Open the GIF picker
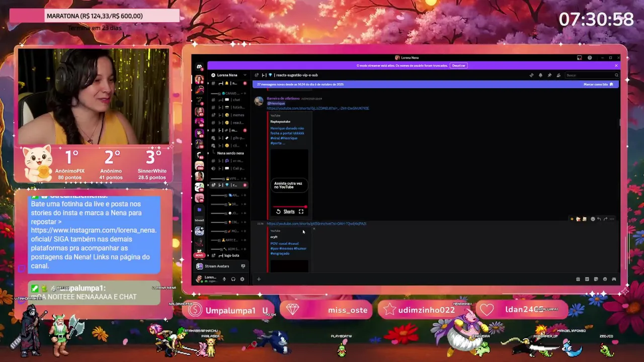644x362 pixels. coord(587,279)
